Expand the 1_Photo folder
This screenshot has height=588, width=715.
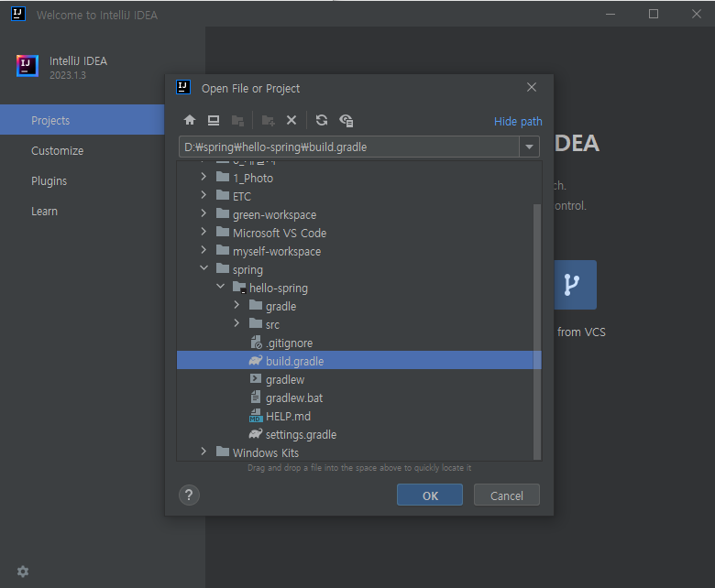203,177
